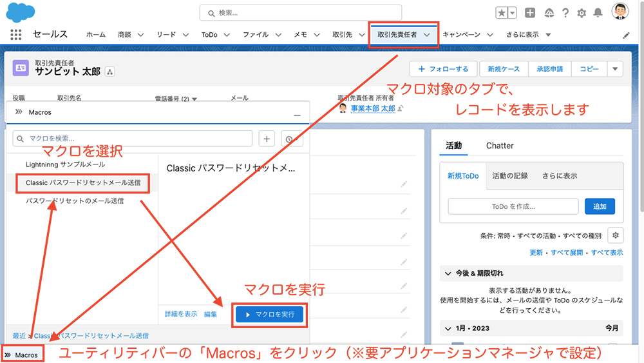This screenshot has height=363, width=644.
Task: Click the 追加 button
Action: (600, 206)
